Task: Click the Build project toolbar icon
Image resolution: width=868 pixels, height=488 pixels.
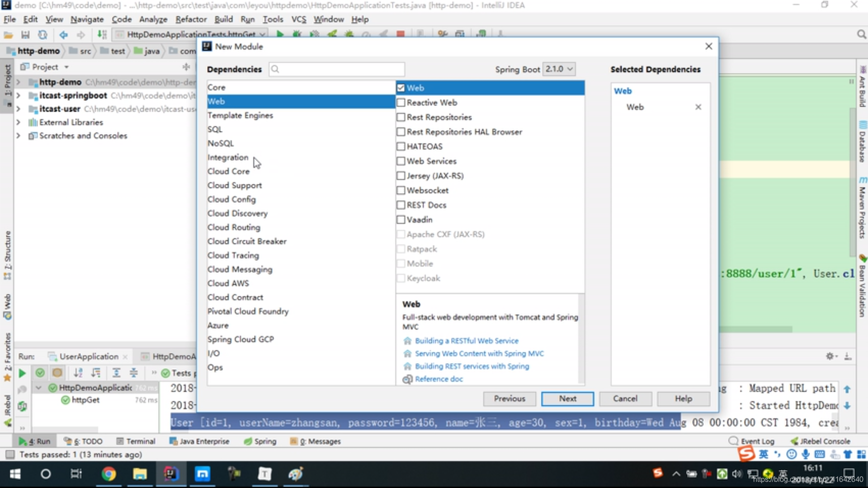Action: [x=102, y=35]
